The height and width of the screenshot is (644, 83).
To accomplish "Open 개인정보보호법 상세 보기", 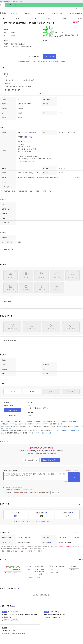I will pyautogui.click(x=31, y=460).
